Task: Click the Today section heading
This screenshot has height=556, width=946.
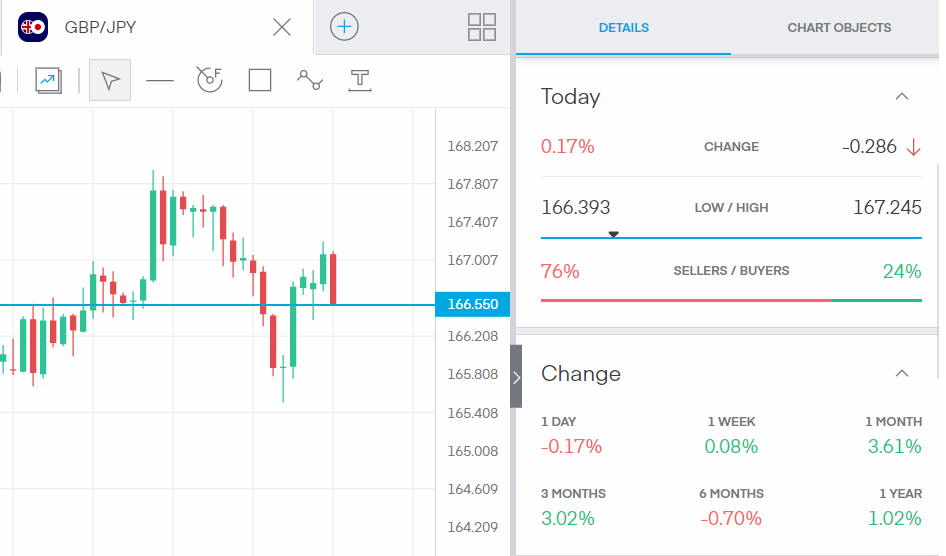Action: (x=571, y=96)
